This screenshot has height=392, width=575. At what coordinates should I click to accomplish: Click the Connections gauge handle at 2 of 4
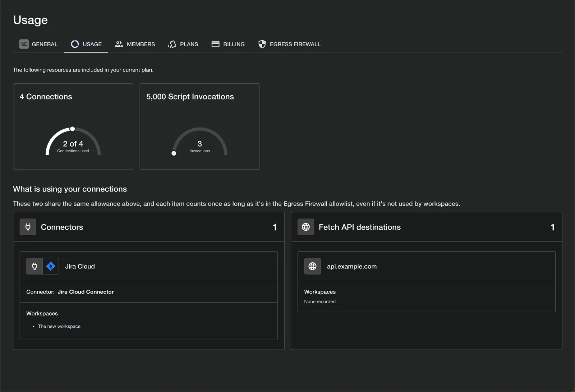click(x=73, y=129)
